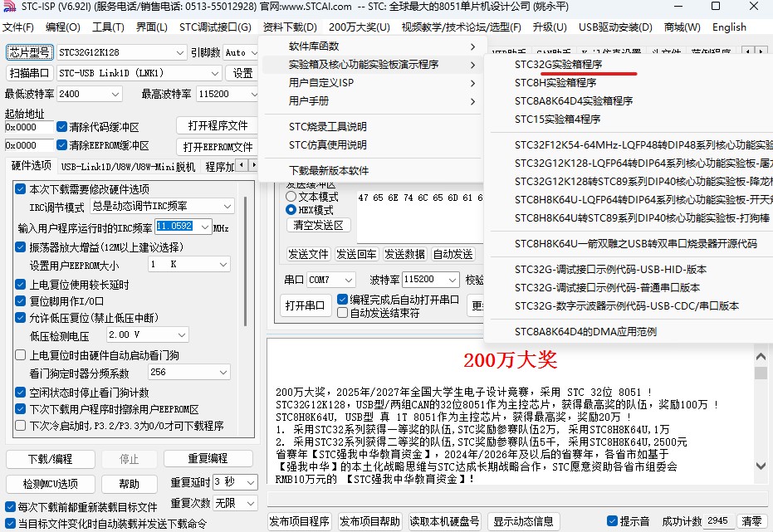Image resolution: width=773 pixels, height=532 pixels.
Task: Enable 自动发送结束符 checkbox
Action: coord(342,312)
